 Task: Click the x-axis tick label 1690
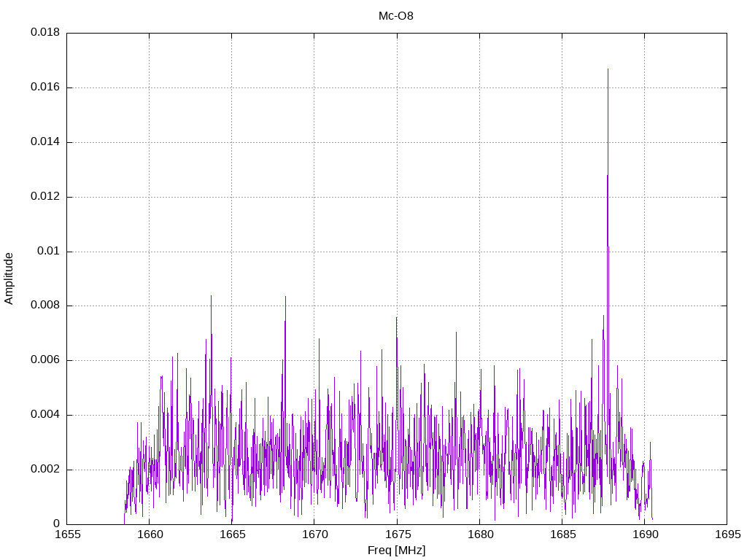645,534
